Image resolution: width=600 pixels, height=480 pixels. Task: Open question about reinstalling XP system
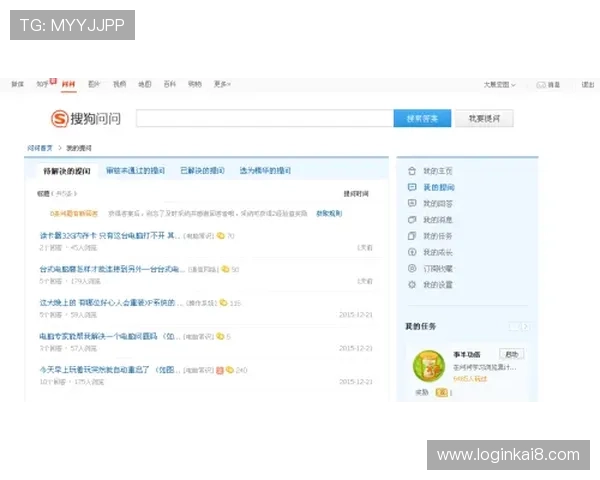pos(111,303)
